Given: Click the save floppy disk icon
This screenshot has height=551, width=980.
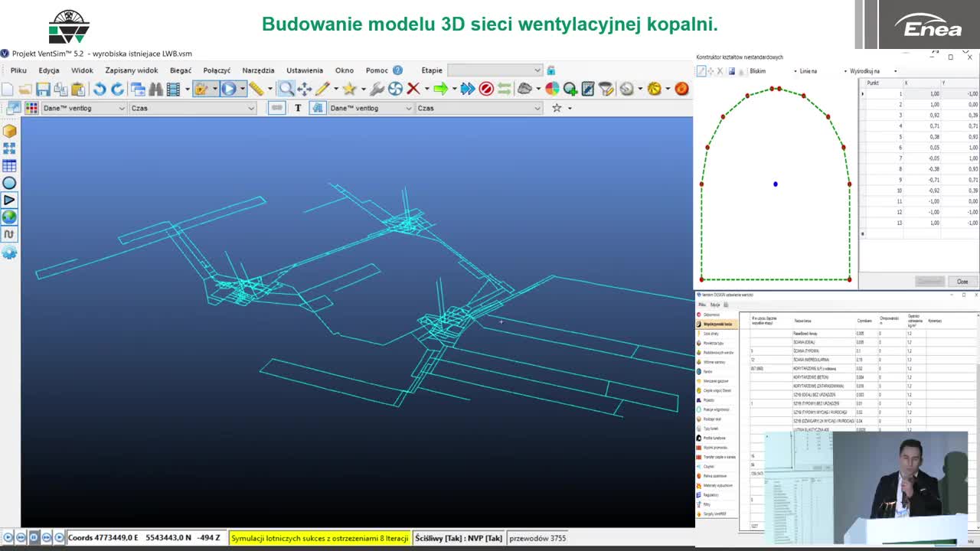Looking at the screenshot, I should pos(43,90).
